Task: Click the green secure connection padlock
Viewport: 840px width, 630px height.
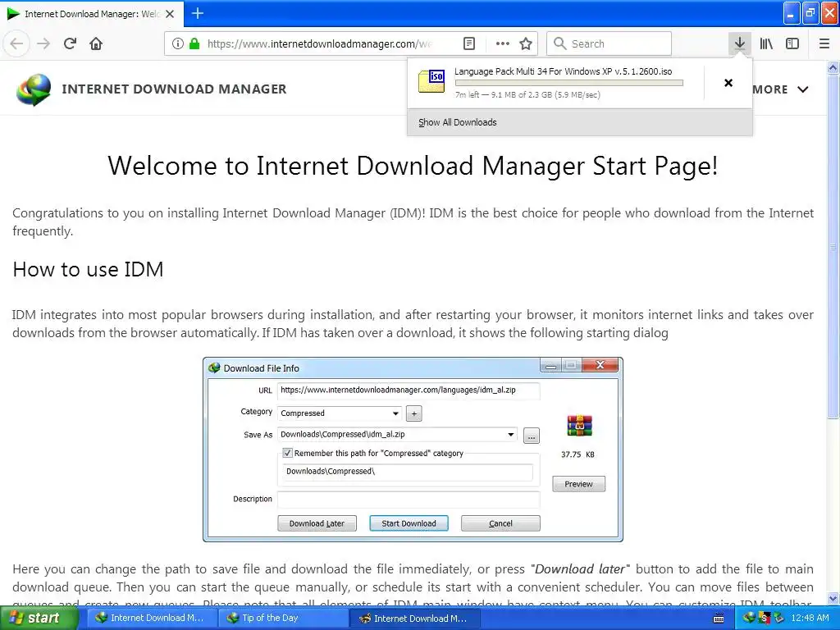Action: pos(194,43)
